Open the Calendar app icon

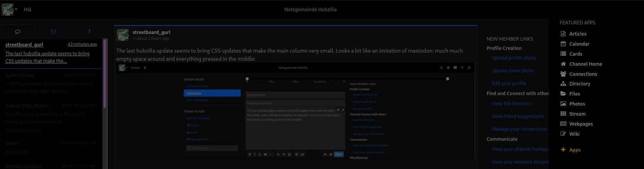[x=563, y=44]
